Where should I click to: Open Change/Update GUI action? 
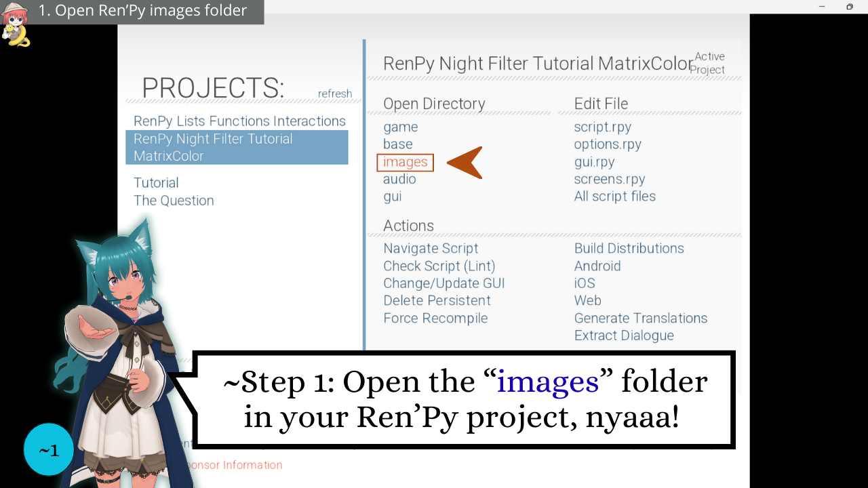[443, 283]
